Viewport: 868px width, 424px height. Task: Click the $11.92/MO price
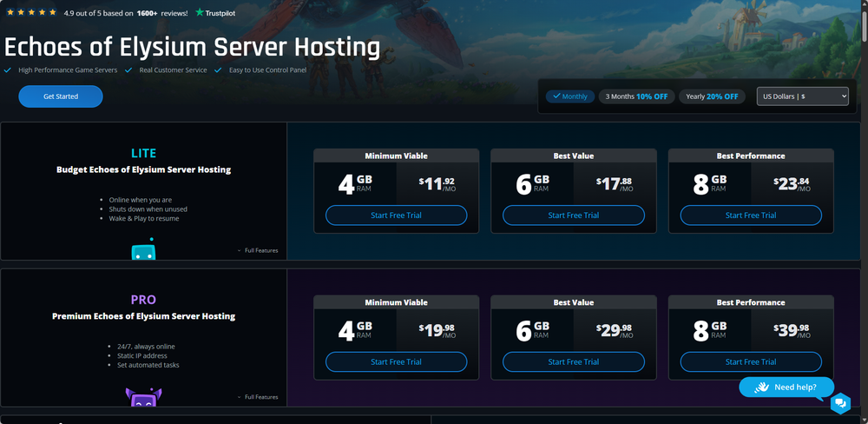click(x=437, y=184)
